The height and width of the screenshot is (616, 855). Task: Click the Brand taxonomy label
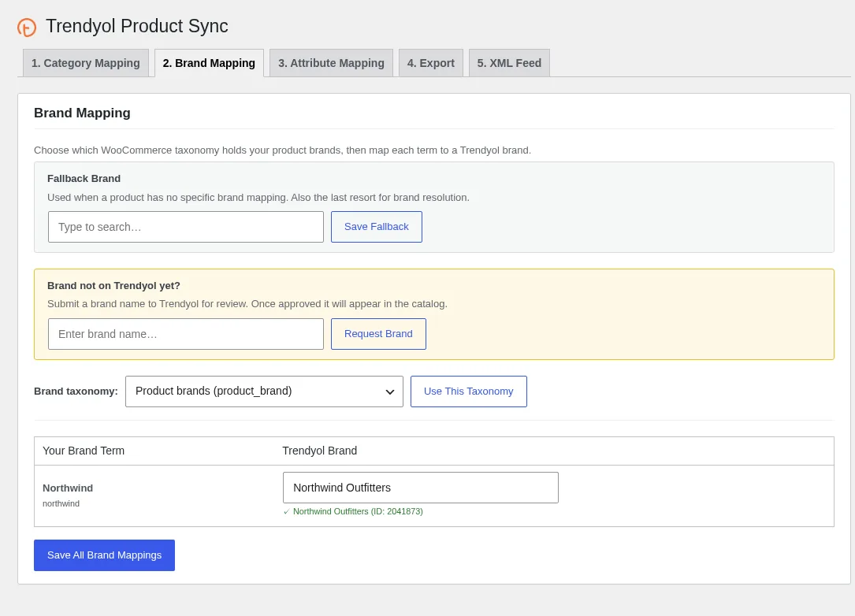coord(76,391)
